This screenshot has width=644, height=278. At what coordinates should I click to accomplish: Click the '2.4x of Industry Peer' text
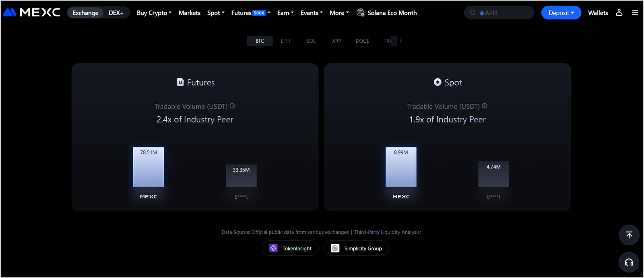tap(195, 119)
